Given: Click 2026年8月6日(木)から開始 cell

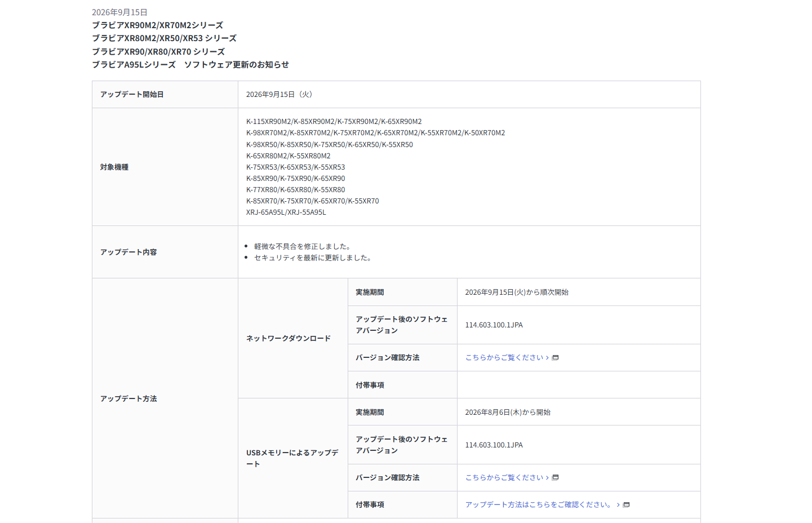Looking at the screenshot, I should click(579, 413).
